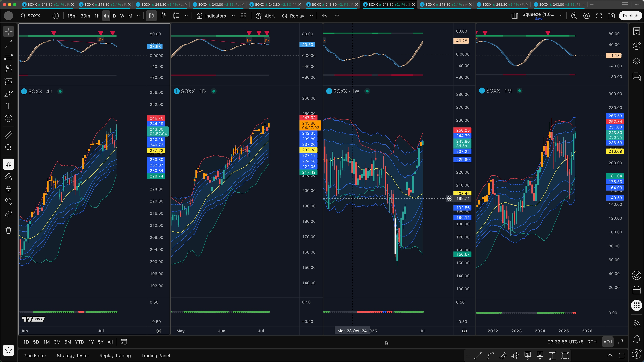Toggle ADJ adjusted data setting

click(608, 342)
